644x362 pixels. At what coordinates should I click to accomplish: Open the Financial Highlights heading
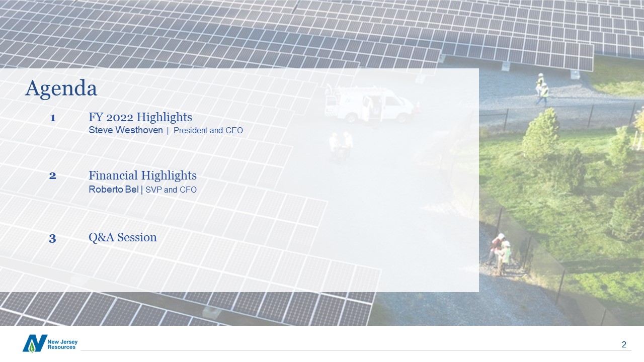[142, 175]
